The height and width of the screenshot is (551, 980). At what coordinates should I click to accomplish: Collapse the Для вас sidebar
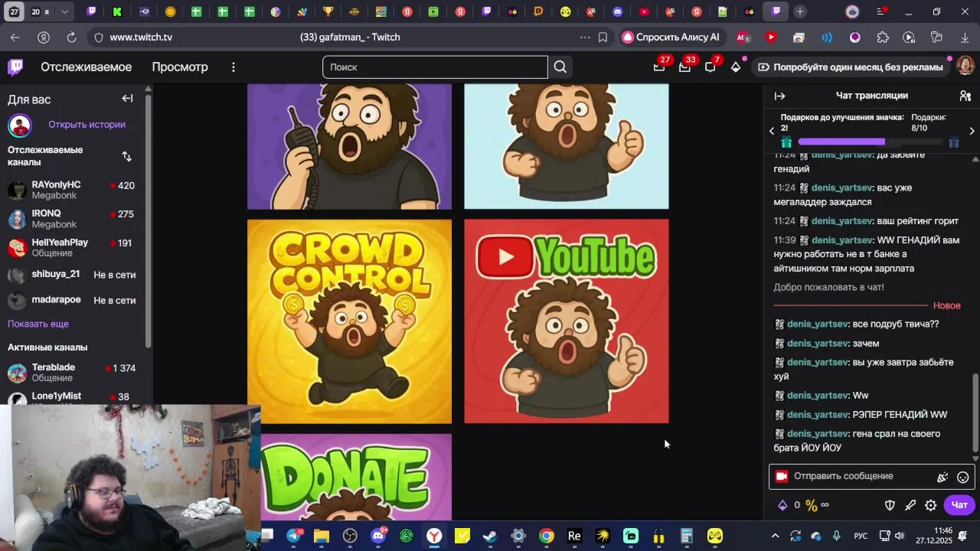tap(127, 99)
